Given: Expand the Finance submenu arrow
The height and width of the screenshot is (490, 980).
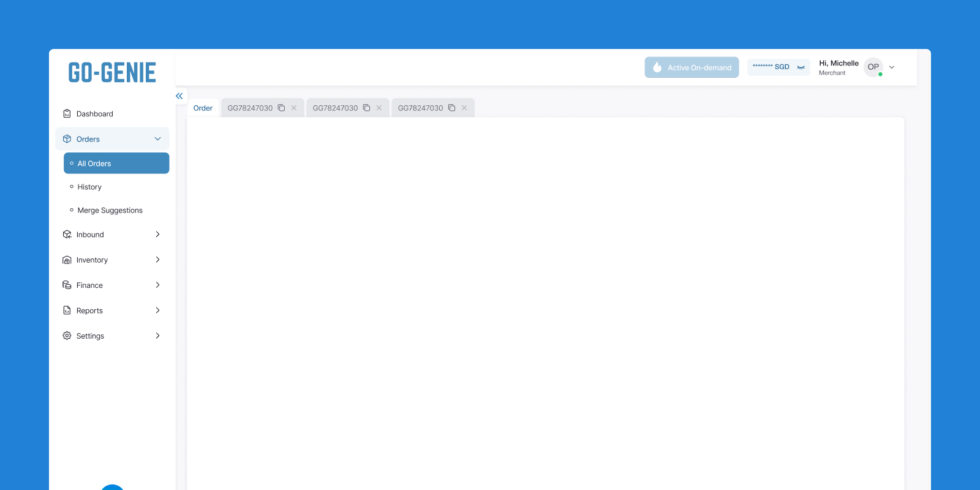Looking at the screenshot, I should coord(157,285).
